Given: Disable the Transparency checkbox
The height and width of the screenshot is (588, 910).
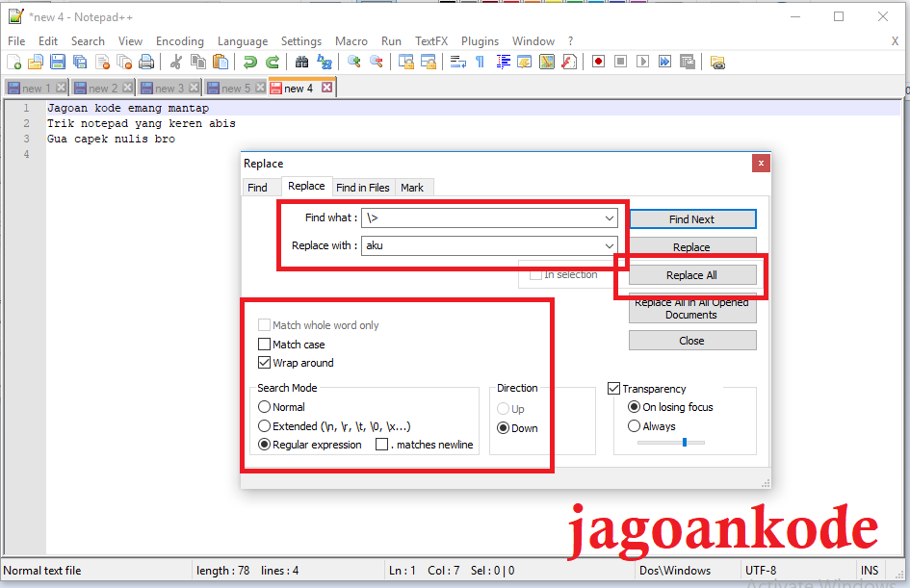Looking at the screenshot, I should coord(613,388).
